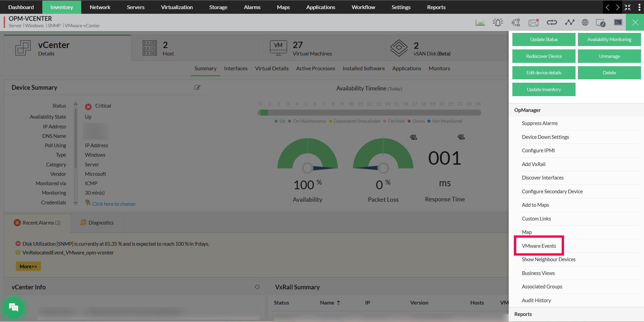Open the Disk Utilization SNMP alarm
This screenshot has height=322, width=644.
coord(116,244)
